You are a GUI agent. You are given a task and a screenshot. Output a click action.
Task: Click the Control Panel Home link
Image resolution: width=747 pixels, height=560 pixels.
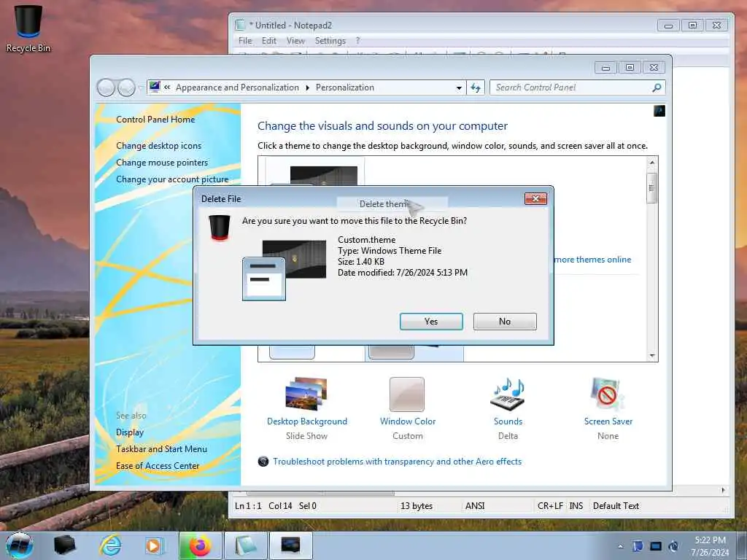[155, 120]
